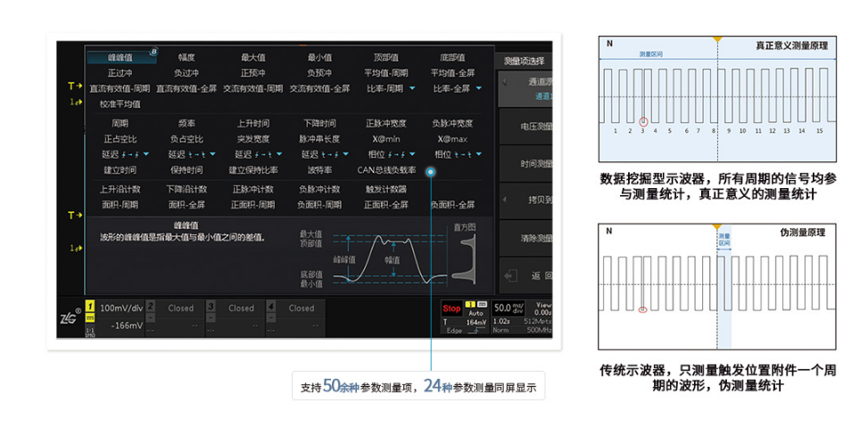
Task: Click the channel 4 number badge
Action: point(270,306)
